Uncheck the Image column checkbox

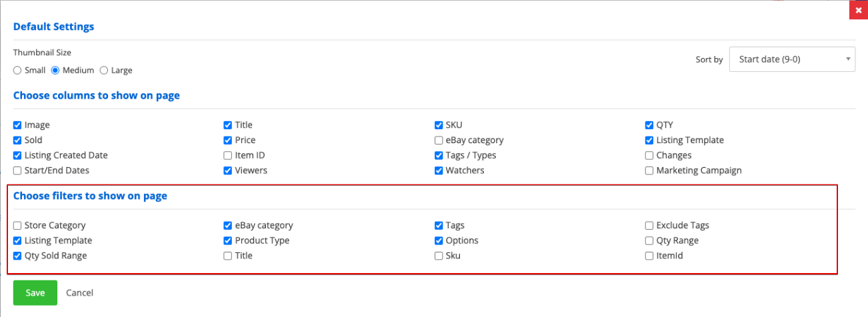pyautogui.click(x=17, y=125)
